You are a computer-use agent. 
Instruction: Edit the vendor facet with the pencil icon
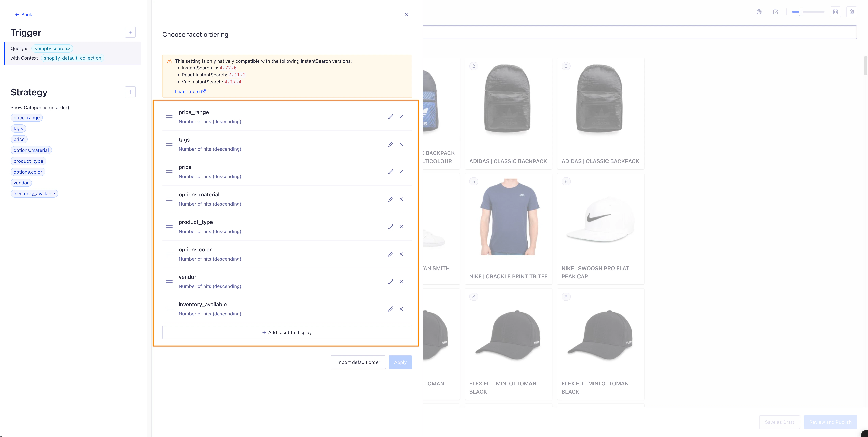391,281
